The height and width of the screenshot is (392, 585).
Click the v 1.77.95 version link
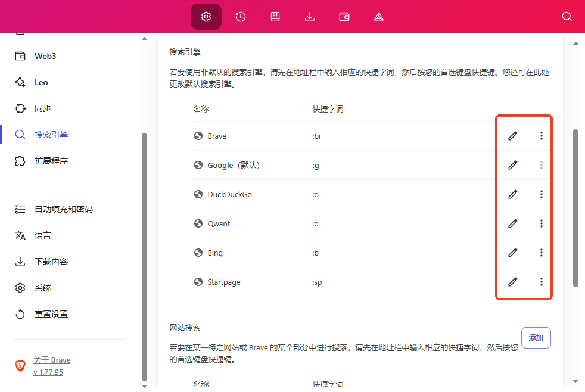click(48, 372)
